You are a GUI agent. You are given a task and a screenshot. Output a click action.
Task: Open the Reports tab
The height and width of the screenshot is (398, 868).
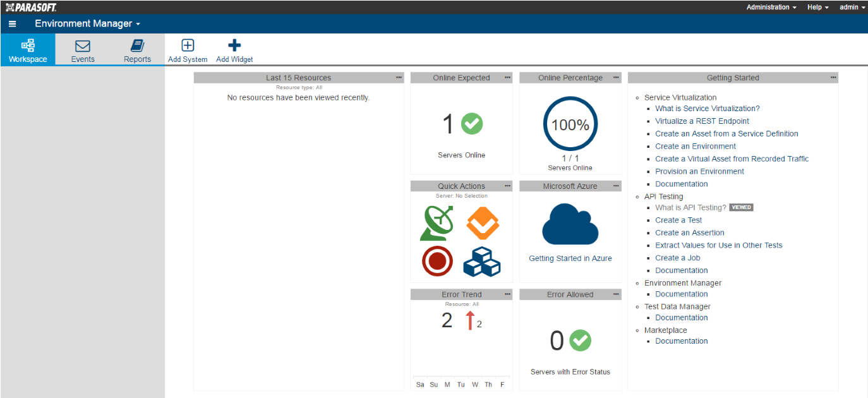(x=137, y=49)
